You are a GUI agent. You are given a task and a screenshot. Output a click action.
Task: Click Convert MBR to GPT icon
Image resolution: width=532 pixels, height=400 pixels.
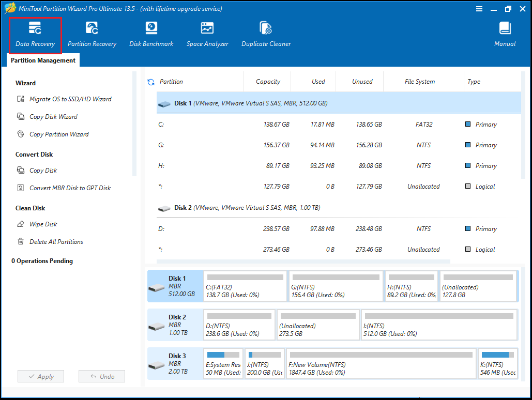(x=21, y=188)
